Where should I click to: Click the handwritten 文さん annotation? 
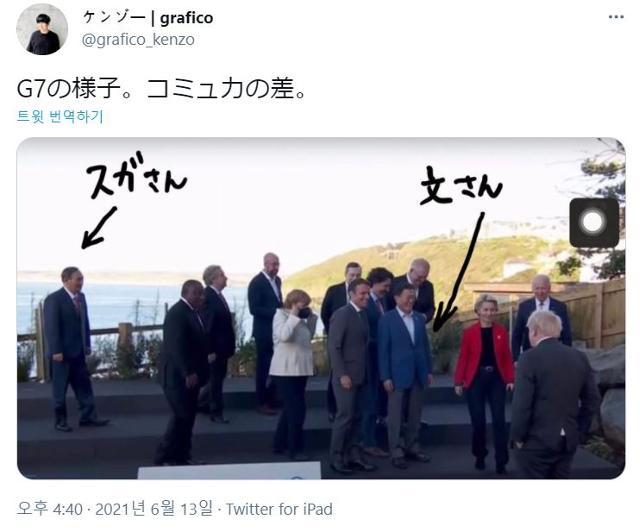[461, 186]
